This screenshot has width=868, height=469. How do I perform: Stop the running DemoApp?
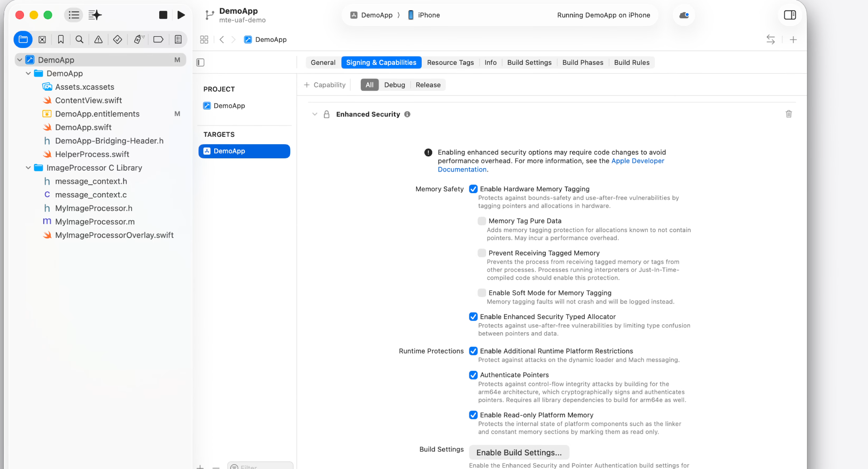163,15
